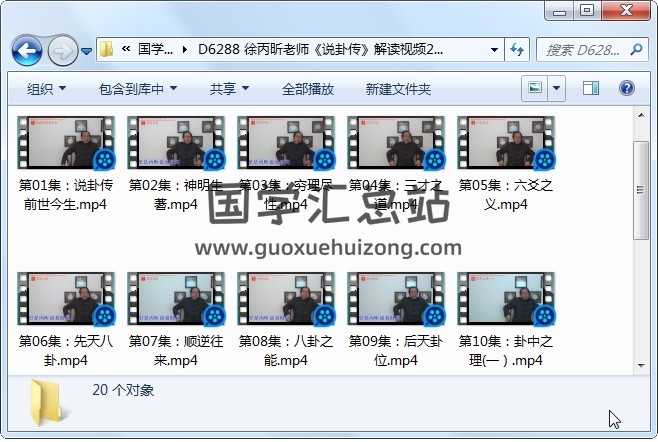
Task: Open the help question mark icon
Action: pos(626,89)
